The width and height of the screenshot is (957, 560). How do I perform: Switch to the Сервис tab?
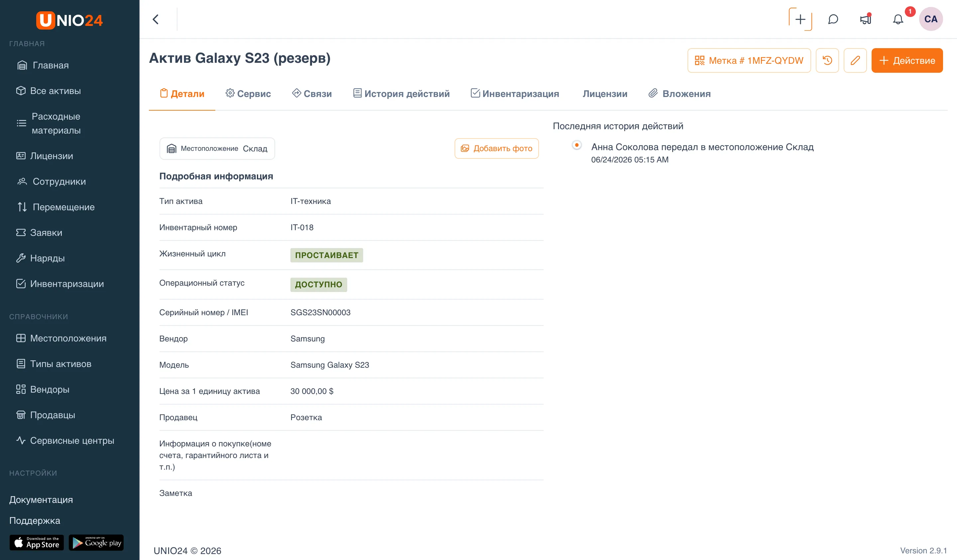pos(248,94)
